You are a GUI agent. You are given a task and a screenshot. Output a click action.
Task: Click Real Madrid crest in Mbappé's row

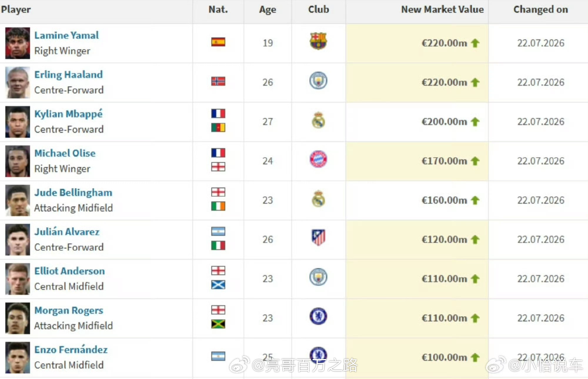(318, 120)
